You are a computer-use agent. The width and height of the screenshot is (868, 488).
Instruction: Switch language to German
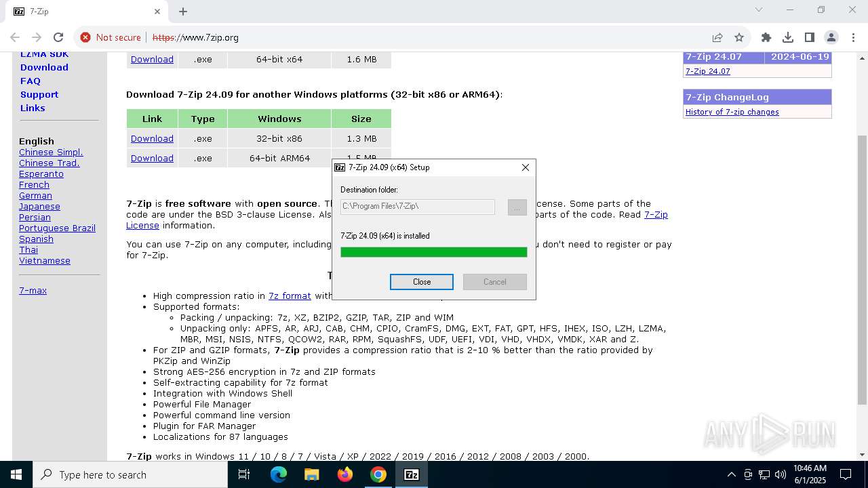pyautogui.click(x=35, y=195)
